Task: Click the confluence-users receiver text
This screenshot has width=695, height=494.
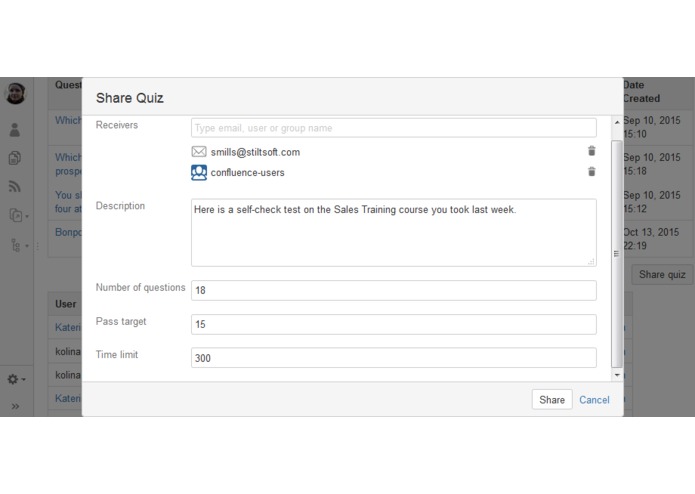Action: [247, 173]
